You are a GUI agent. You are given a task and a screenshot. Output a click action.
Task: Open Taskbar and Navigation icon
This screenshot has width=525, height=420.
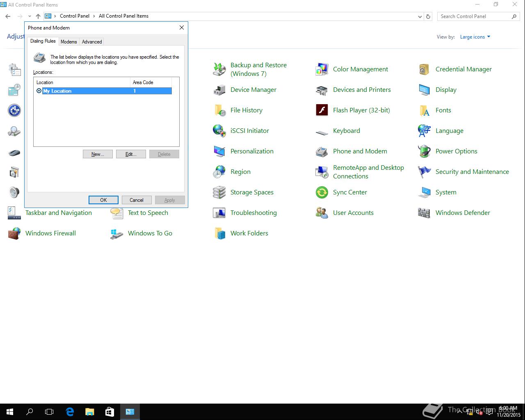pyautogui.click(x=14, y=213)
